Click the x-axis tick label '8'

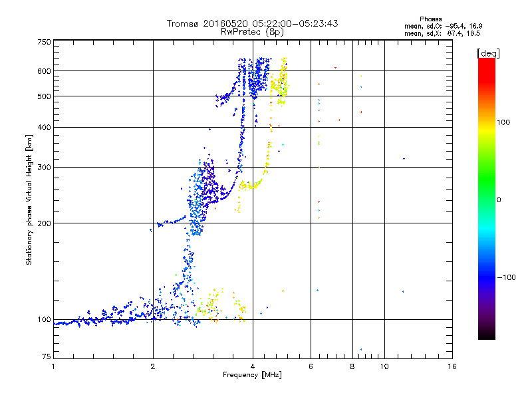pos(352,366)
